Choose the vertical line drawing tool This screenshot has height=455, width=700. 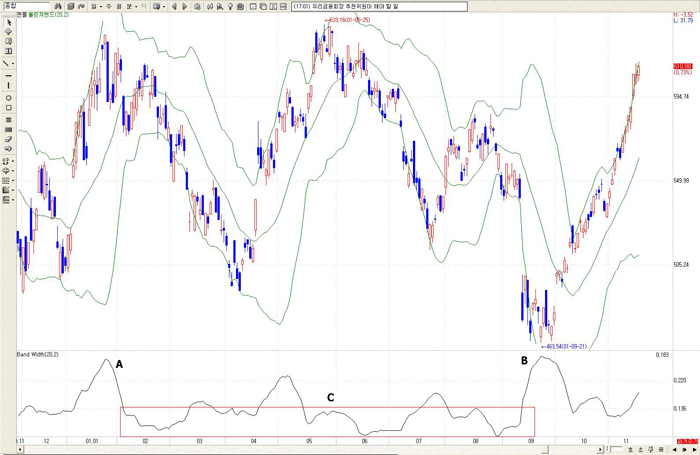tap(8, 85)
